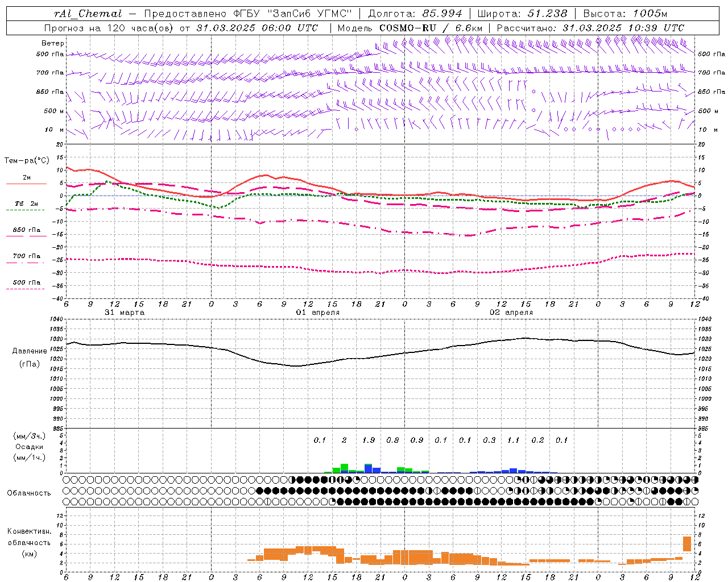Click the Модель COSMO-RU / 6.6км text
Viewport: 728px width, 582px height.
click(410, 28)
